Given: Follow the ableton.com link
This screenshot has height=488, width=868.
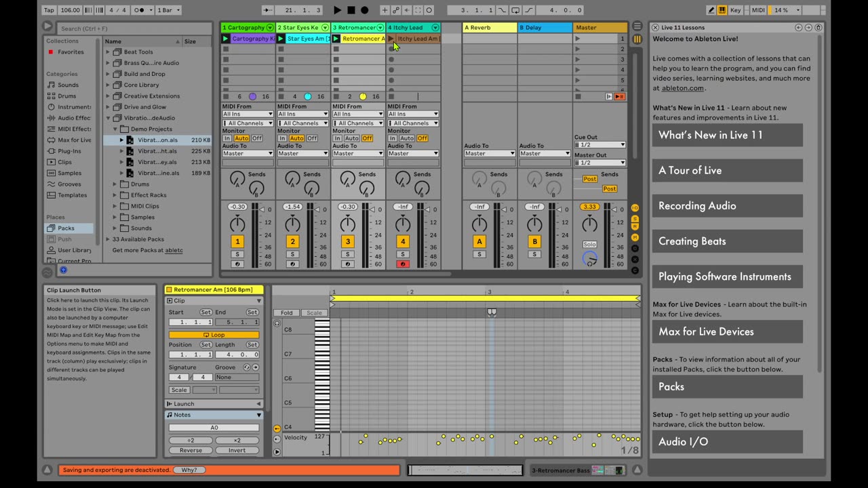Looking at the screenshot, I should click(683, 87).
